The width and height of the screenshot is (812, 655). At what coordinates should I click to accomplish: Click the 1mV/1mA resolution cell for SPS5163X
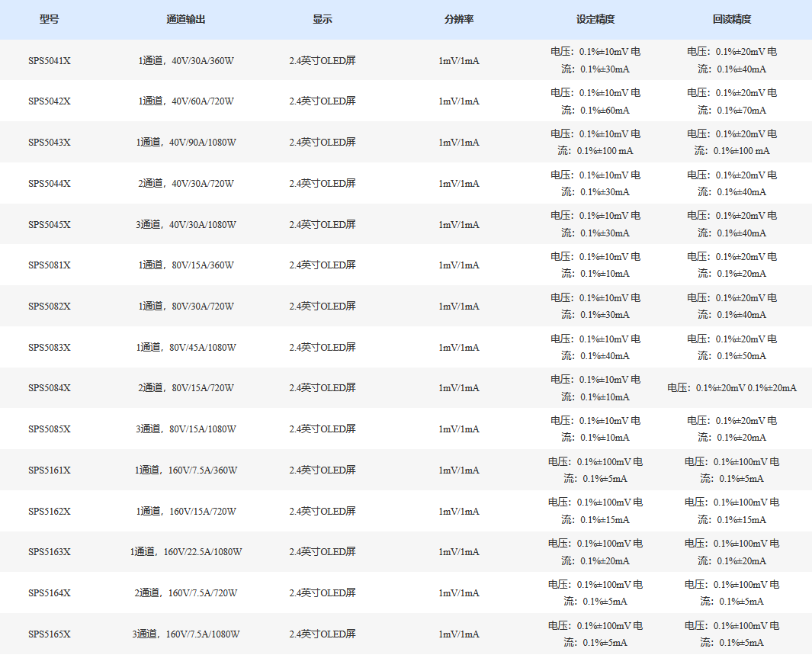coord(459,552)
